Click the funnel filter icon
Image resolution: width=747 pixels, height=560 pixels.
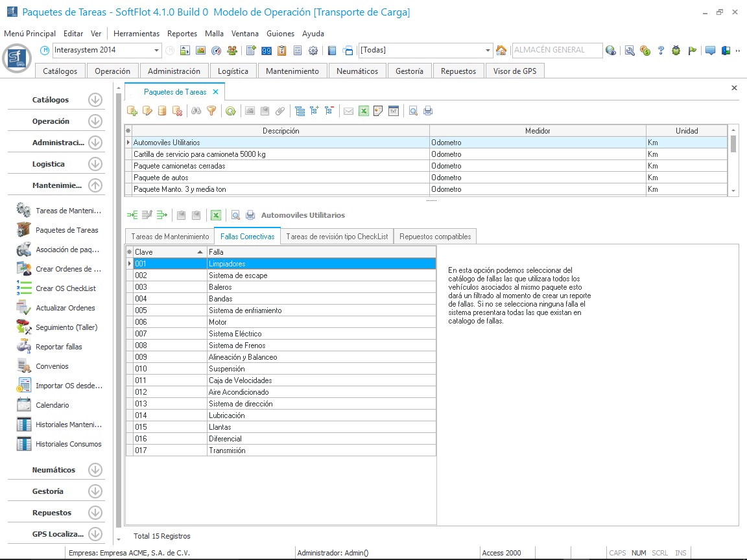point(211,111)
